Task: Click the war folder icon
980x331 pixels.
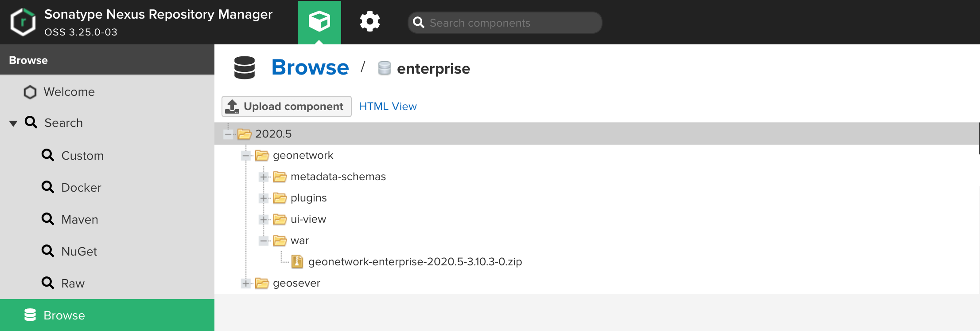Action: tap(280, 240)
